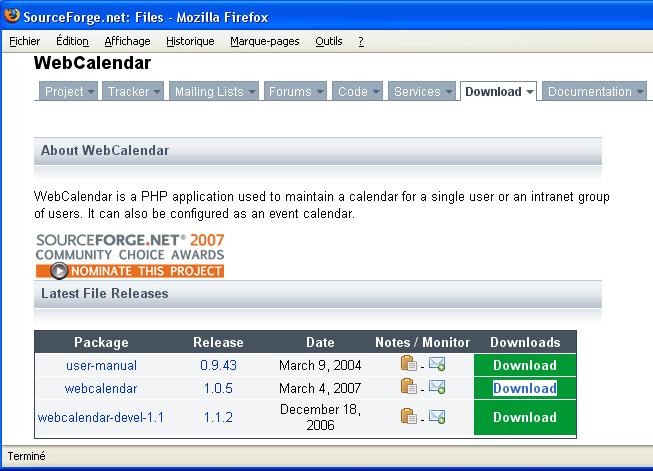Open the Forums dropdown tab

pos(295,91)
